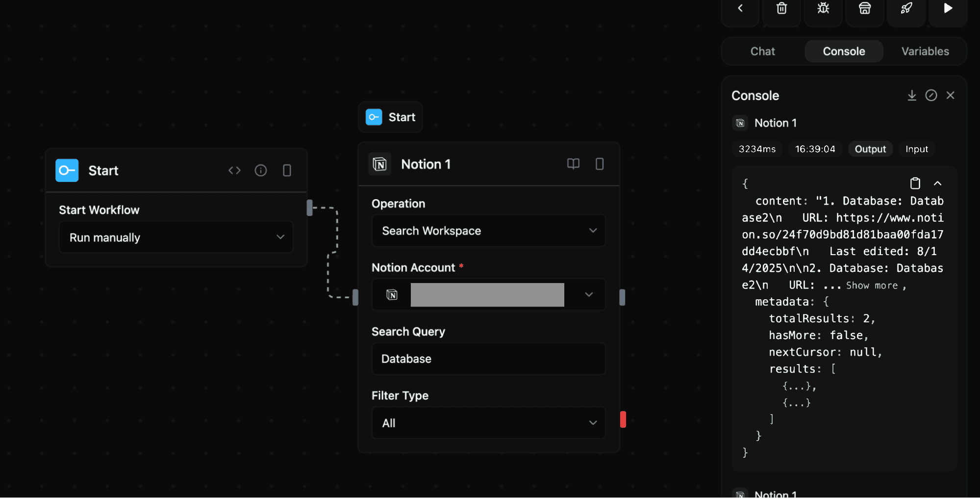Screen dimensions: 980x498
Task: Collapse the Notion 1 output with the chevron
Action: point(938,183)
